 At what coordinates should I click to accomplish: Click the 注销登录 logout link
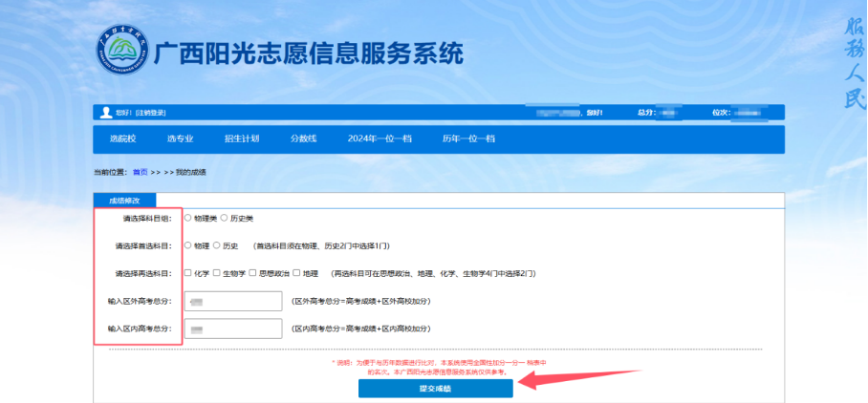coord(150,113)
